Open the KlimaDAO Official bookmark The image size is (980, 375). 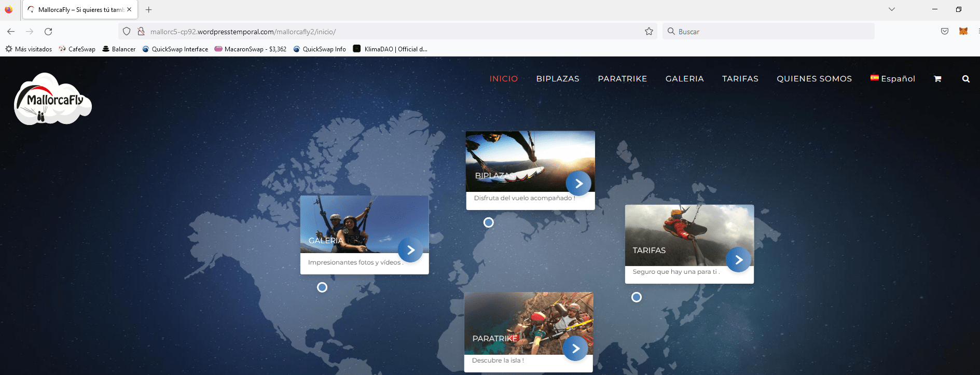pos(390,49)
